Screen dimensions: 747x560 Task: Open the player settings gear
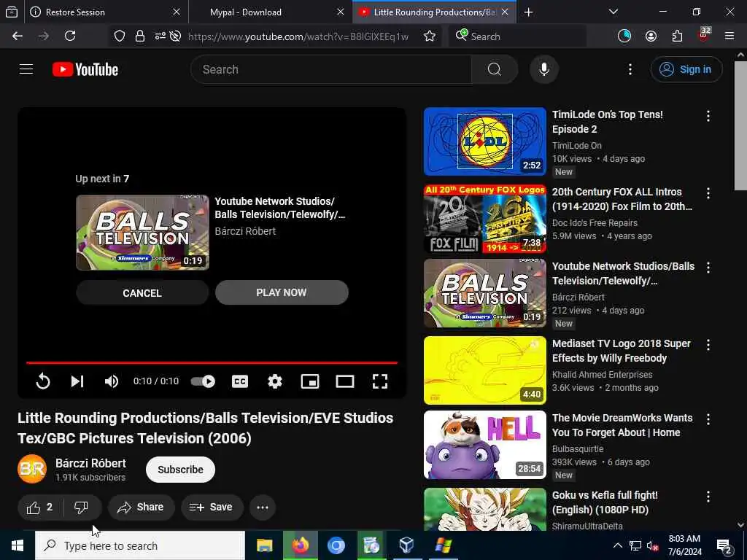[x=275, y=381]
